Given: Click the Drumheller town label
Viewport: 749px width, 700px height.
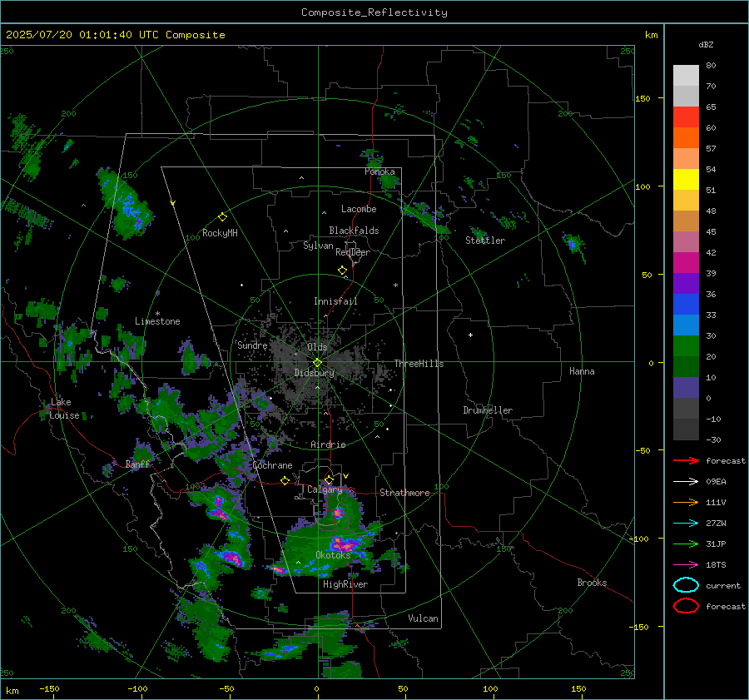Looking at the screenshot, I should pyautogui.click(x=488, y=410).
